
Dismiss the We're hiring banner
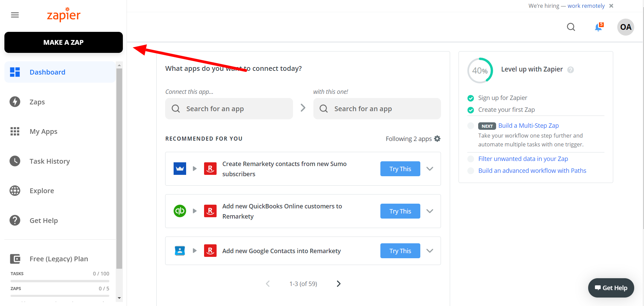[611, 6]
